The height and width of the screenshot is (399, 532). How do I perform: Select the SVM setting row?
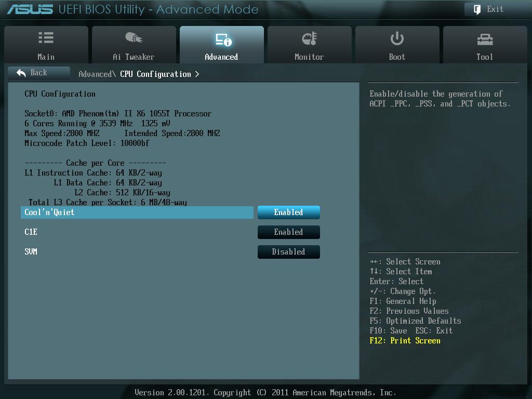click(x=137, y=252)
